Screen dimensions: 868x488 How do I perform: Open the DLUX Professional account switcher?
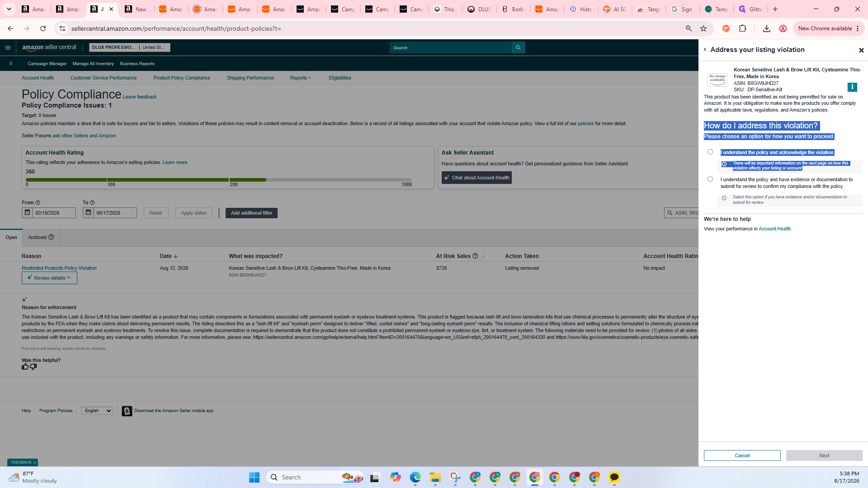(x=130, y=47)
